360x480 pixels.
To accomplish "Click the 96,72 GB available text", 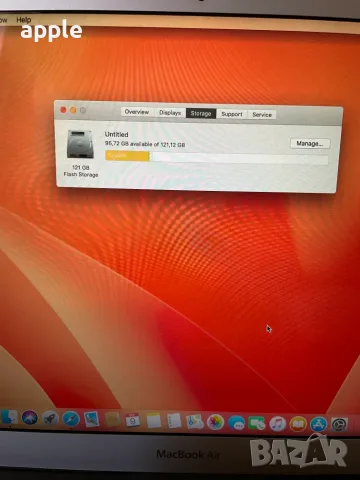I will [145, 144].
